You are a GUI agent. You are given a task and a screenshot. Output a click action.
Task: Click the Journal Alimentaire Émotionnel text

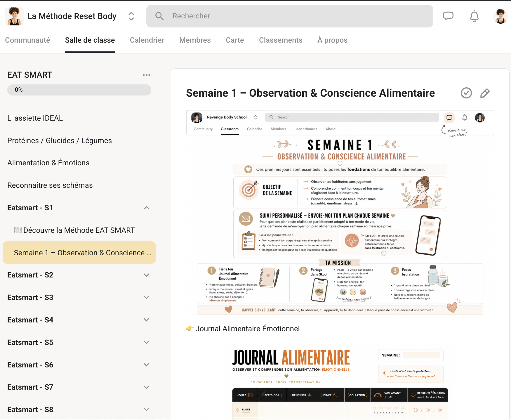pos(248,329)
